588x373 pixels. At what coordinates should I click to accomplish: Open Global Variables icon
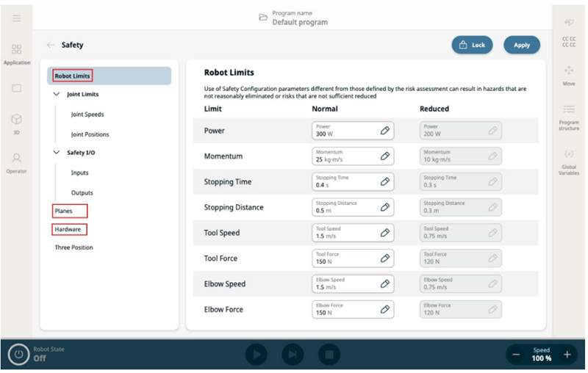(x=568, y=159)
